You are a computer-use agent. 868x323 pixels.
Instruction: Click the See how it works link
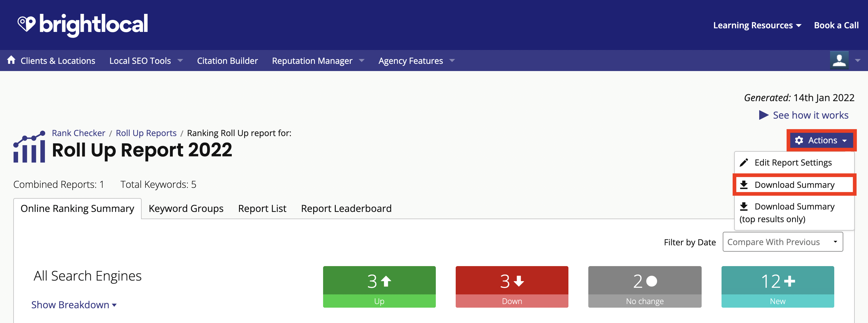(x=810, y=115)
